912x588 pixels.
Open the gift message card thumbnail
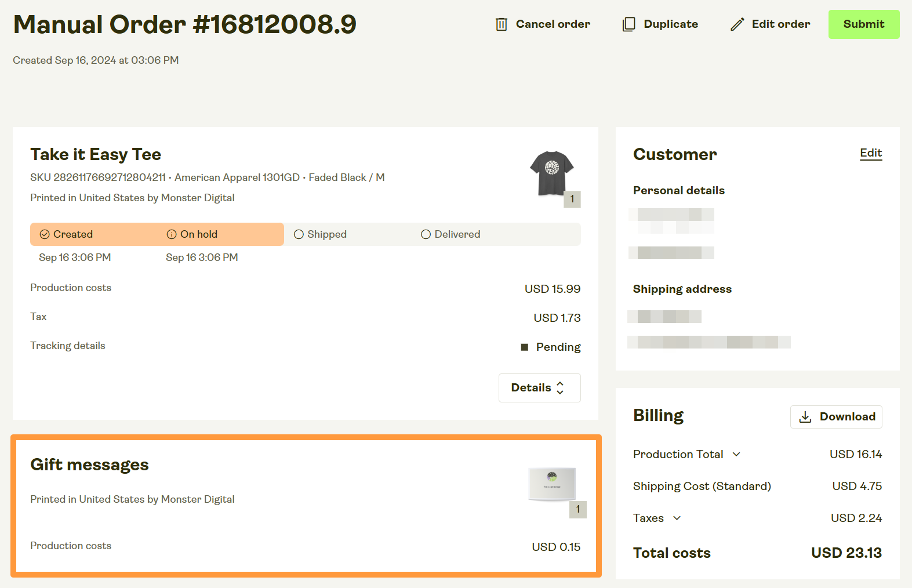pos(551,482)
